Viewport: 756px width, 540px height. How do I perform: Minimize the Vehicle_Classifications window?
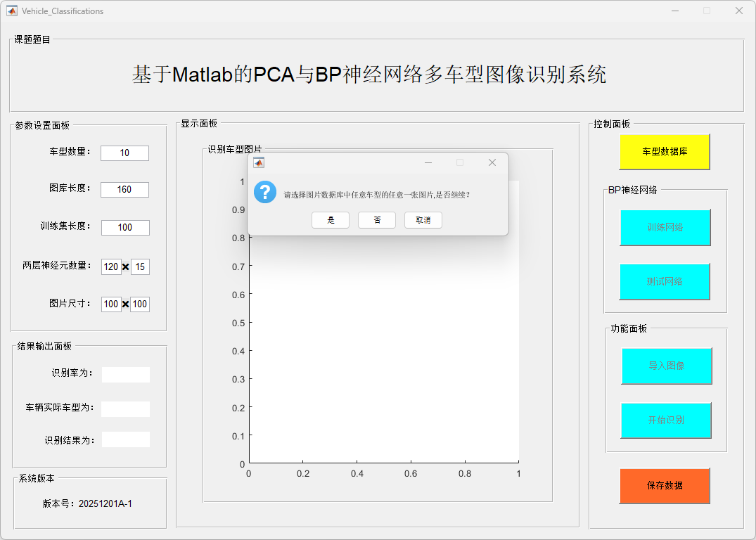click(x=675, y=11)
